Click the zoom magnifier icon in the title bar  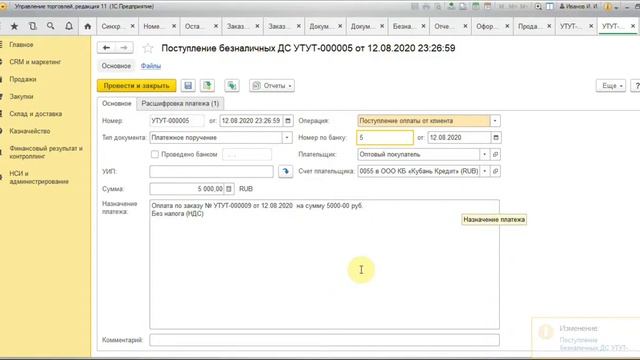click(x=538, y=7)
